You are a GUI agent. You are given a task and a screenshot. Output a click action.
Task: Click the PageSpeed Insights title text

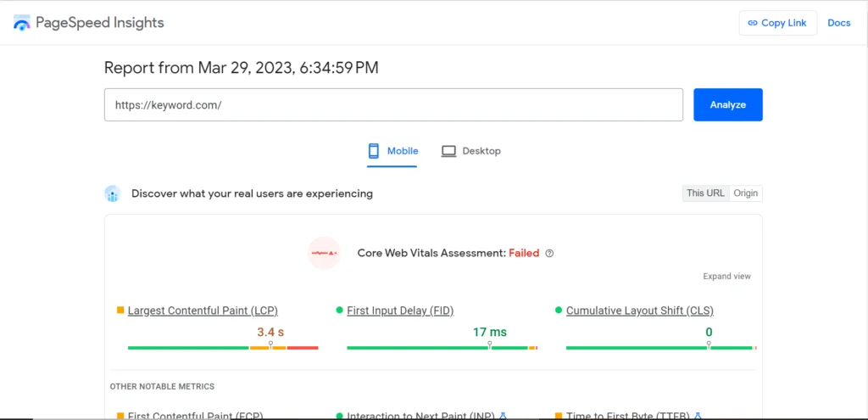pyautogui.click(x=100, y=23)
